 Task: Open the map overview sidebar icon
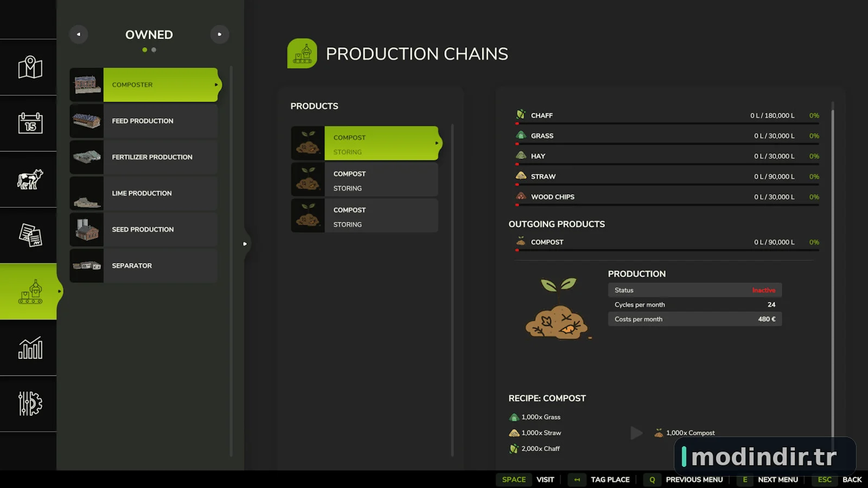click(30, 67)
